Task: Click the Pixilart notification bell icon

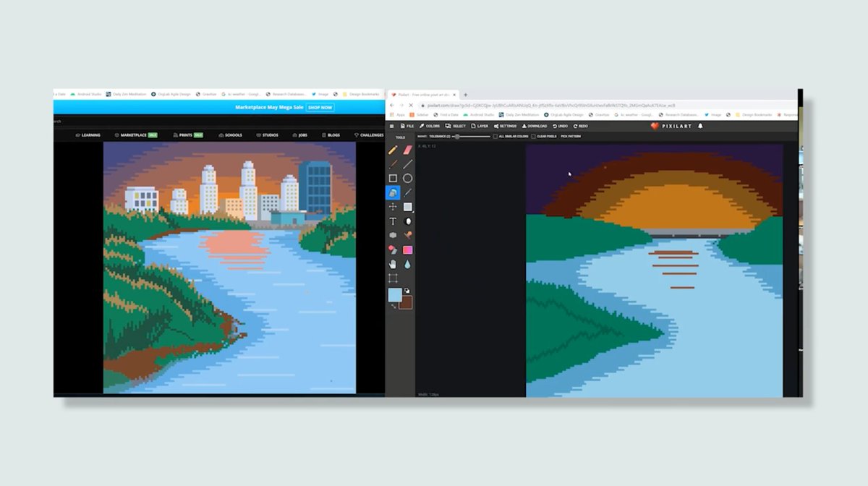Action: [700, 126]
